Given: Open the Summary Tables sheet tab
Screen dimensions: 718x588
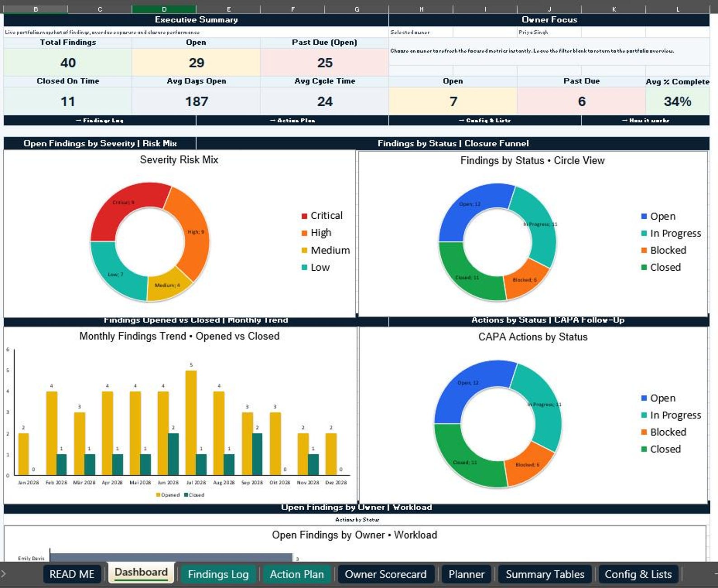Looking at the screenshot, I should [545, 574].
